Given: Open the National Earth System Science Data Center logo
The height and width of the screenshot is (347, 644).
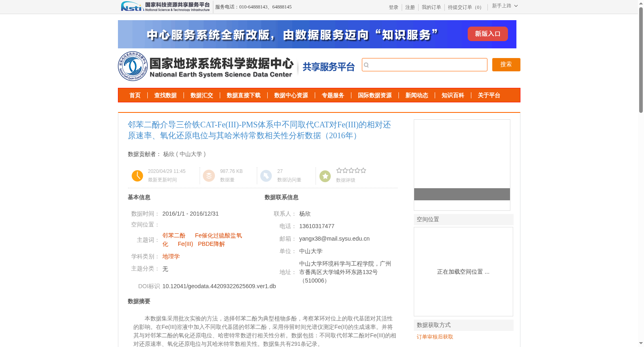Looking at the screenshot, I should tap(206, 66).
